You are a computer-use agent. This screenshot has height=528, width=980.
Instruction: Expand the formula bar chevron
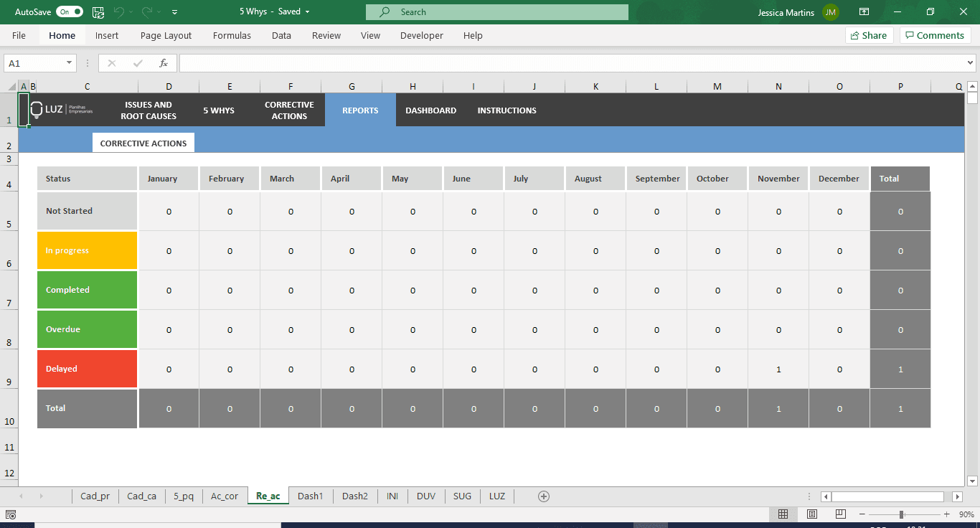(x=971, y=63)
